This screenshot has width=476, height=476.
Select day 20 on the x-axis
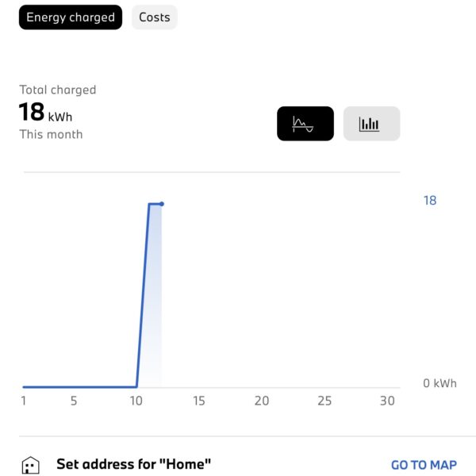[262, 401]
